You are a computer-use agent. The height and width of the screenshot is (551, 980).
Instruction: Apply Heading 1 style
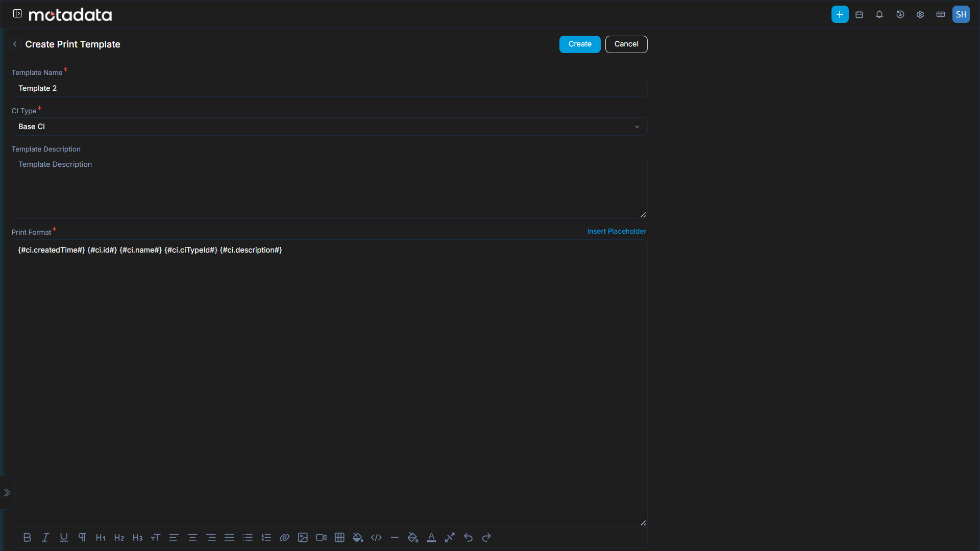click(101, 537)
